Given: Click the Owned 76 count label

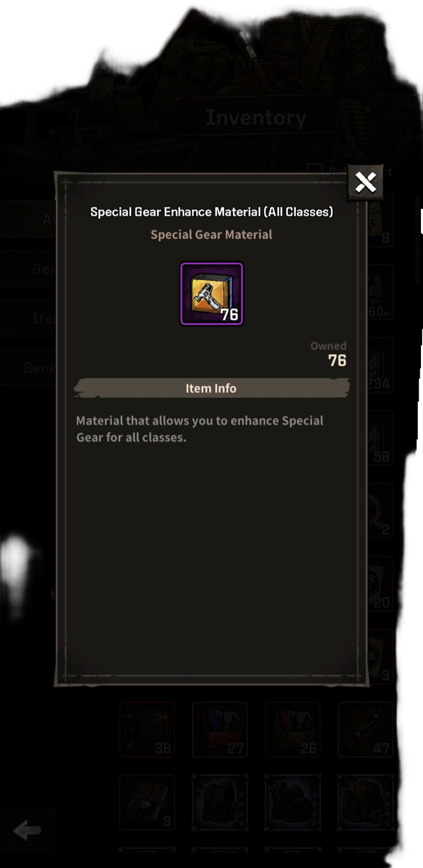Looking at the screenshot, I should coord(329,354).
